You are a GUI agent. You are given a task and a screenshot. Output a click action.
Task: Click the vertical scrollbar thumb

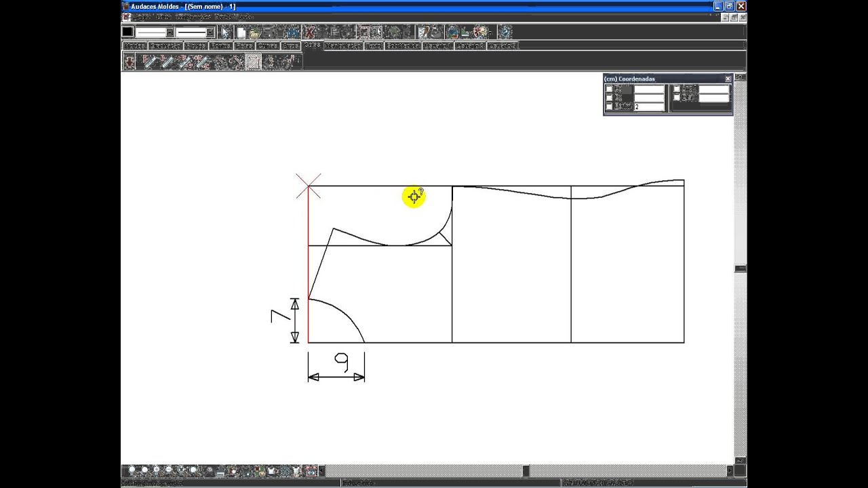(x=740, y=268)
